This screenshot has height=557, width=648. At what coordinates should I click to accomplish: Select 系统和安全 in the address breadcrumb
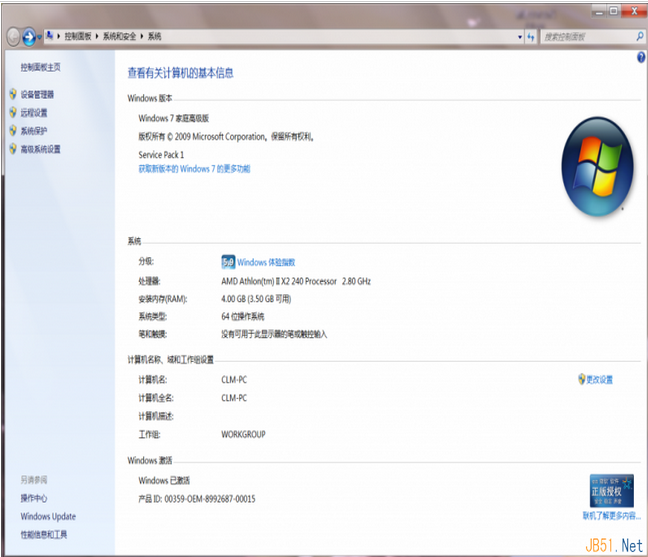120,36
